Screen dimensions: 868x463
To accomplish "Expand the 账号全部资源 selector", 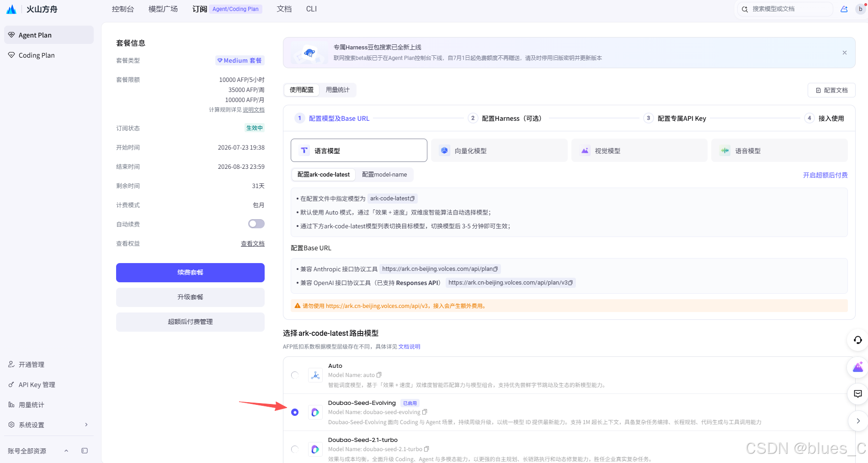I will [x=38, y=451].
